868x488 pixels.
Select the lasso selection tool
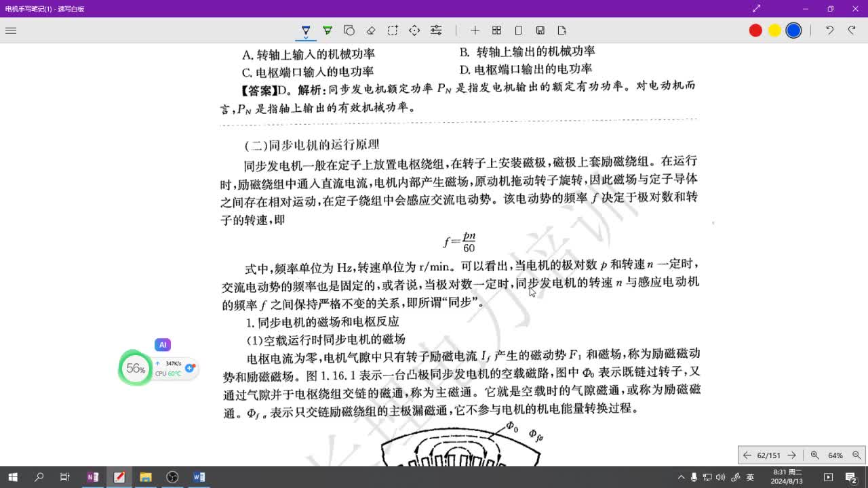pos(393,30)
